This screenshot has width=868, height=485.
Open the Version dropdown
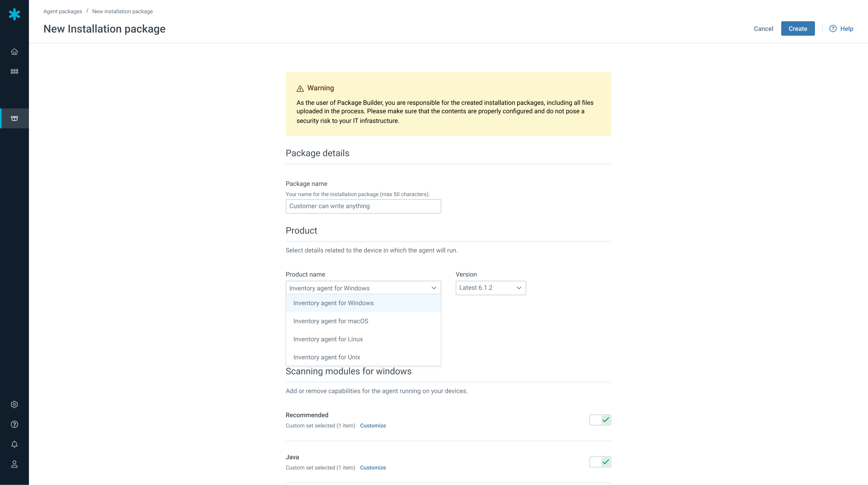click(x=490, y=288)
